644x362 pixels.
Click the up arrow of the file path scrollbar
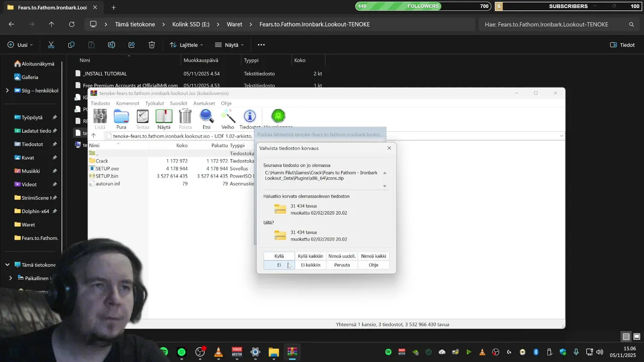385,173
